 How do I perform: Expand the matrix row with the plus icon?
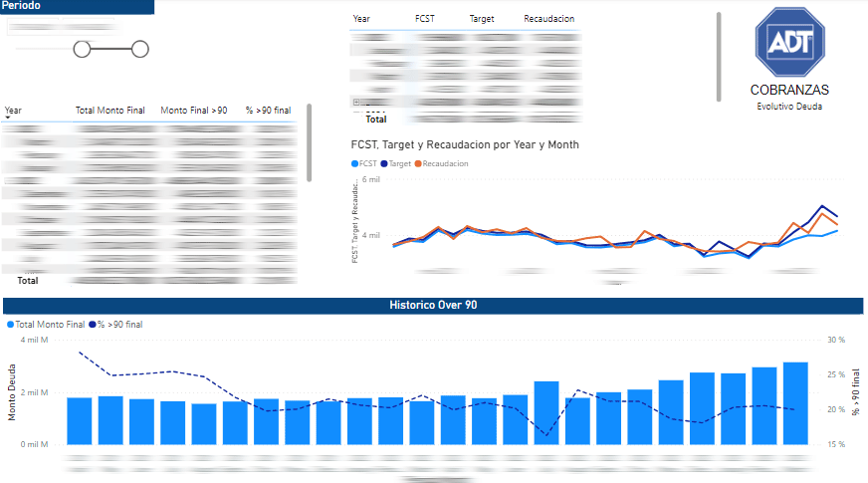point(356,102)
